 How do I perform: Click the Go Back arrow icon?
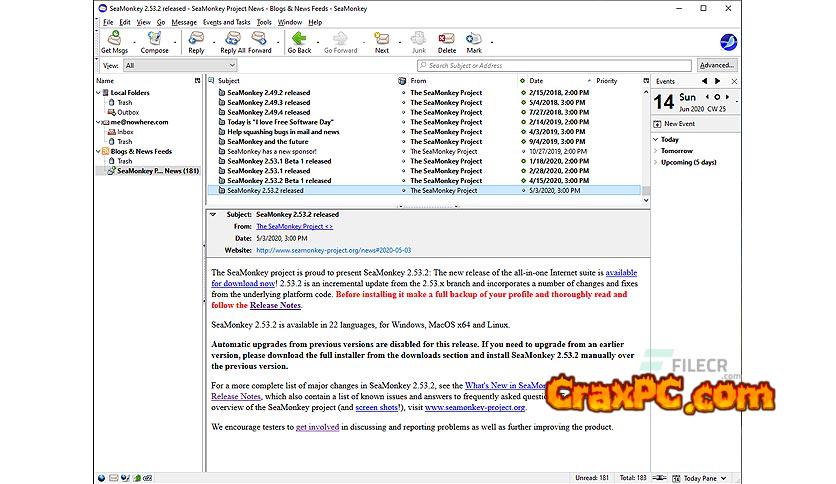299,41
